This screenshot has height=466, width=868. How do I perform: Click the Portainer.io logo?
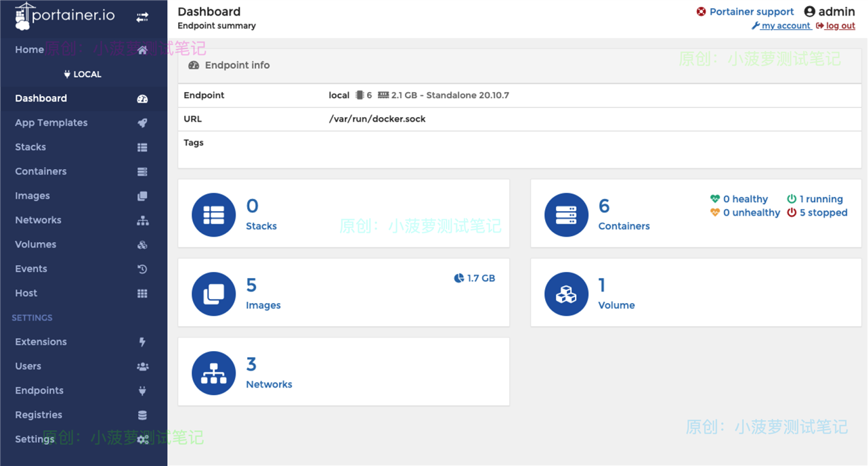[65, 16]
